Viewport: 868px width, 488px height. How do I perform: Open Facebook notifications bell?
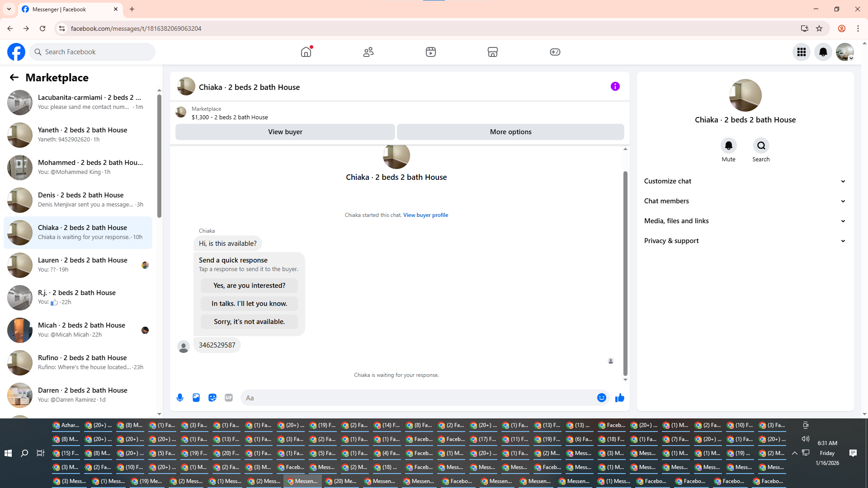tap(823, 52)
